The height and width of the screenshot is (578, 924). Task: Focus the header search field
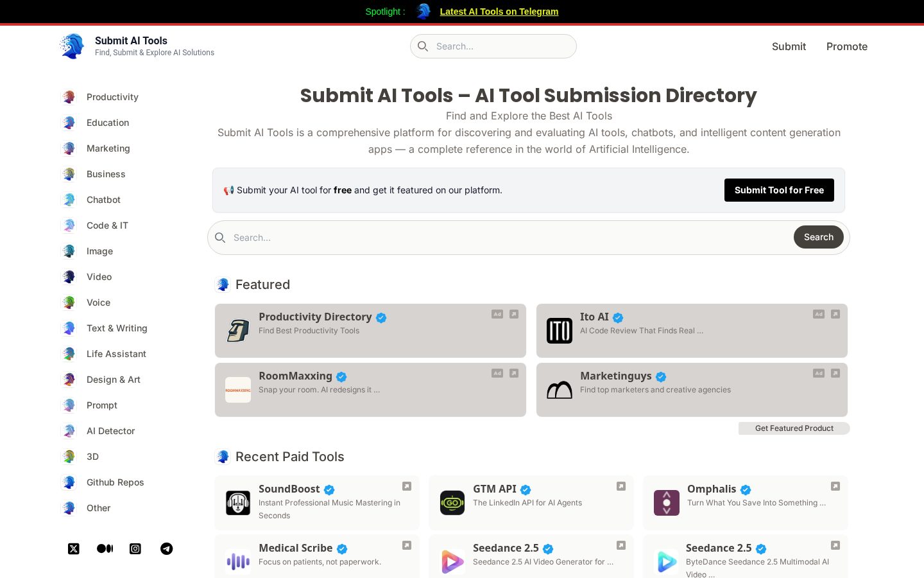pos(493,46)
